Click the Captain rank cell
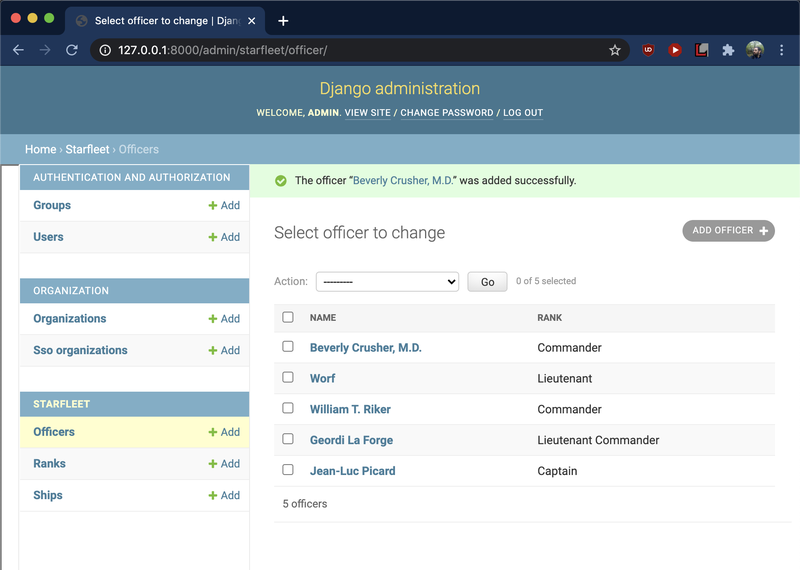Viewport: 800px width, 570px height. click(557, 470)
